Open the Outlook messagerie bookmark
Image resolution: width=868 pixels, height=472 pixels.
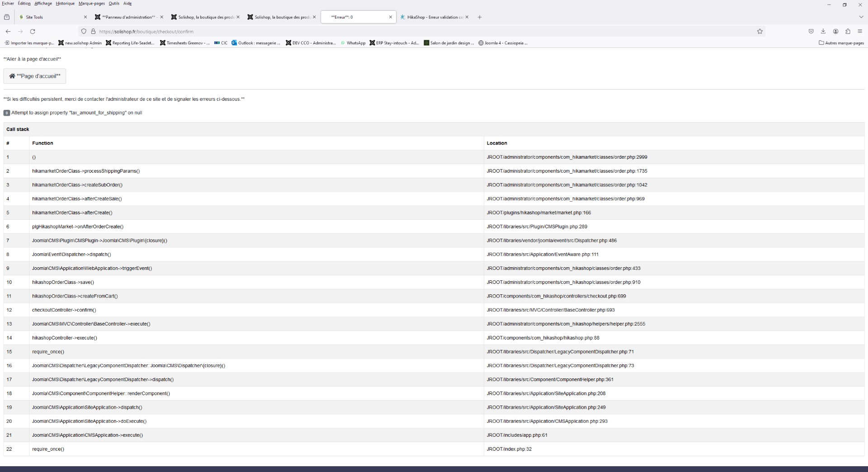click(x=256, y=43)
